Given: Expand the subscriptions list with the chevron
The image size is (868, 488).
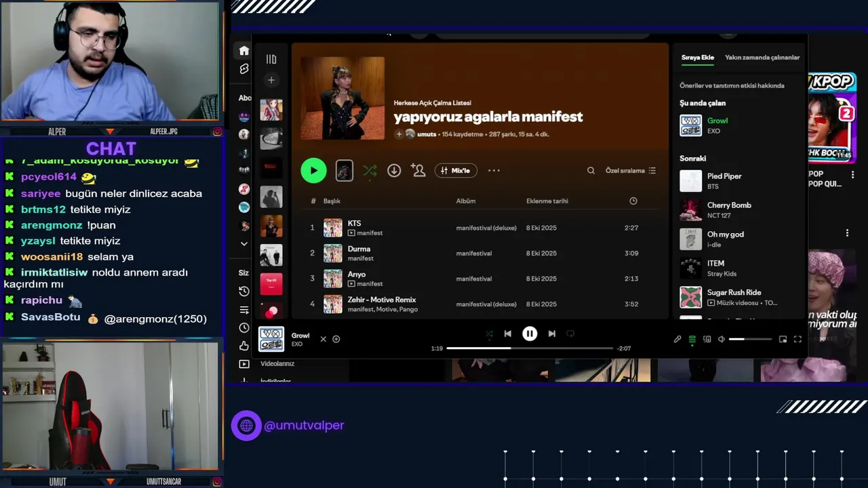Looking at the screenshot, I should 244,244.
